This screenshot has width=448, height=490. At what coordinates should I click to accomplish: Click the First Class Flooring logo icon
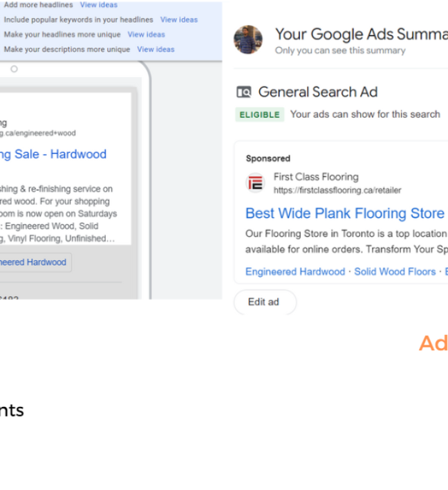point(256,183)
